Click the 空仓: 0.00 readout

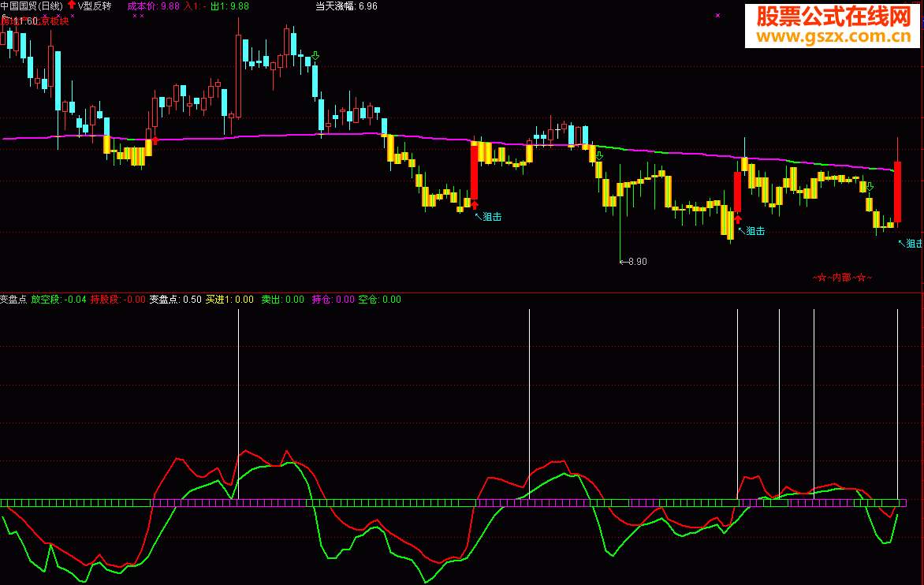pos(379,300)
